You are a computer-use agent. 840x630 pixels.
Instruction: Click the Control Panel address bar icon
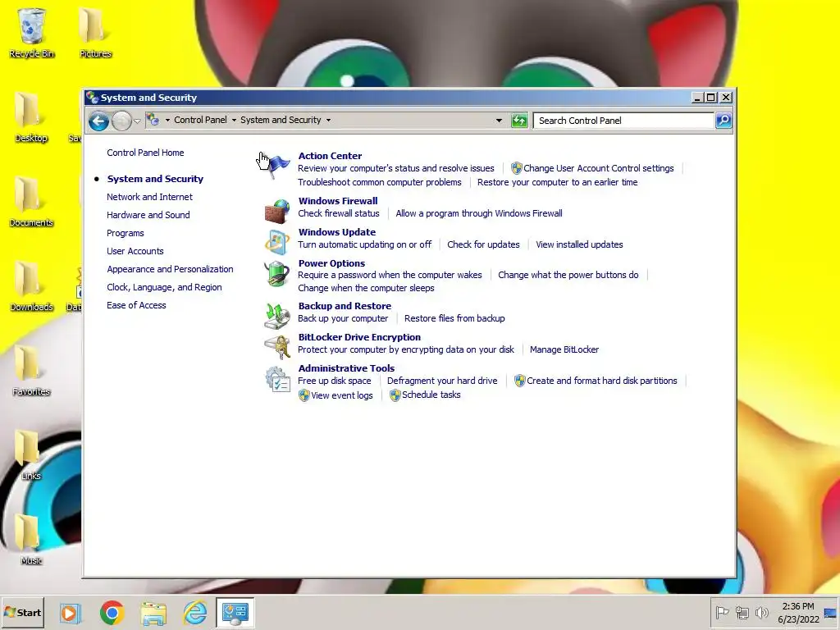pos(153,120)
